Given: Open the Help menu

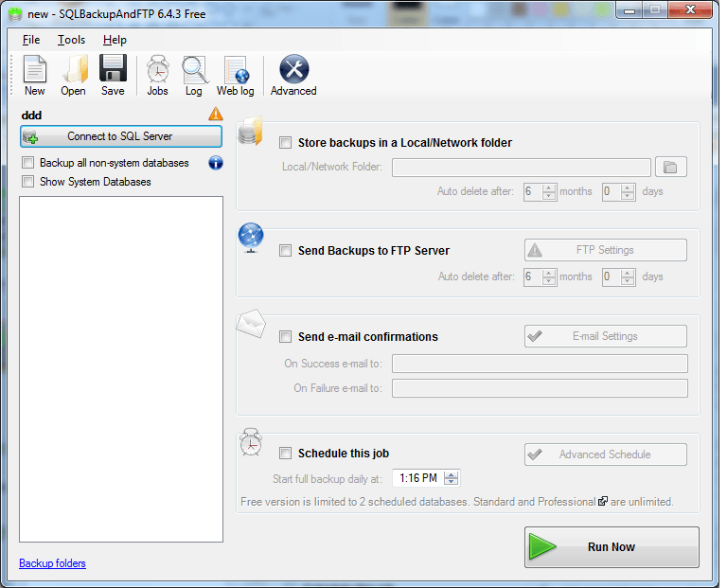Looking at the screenshot, I should (x=115, y=40).
